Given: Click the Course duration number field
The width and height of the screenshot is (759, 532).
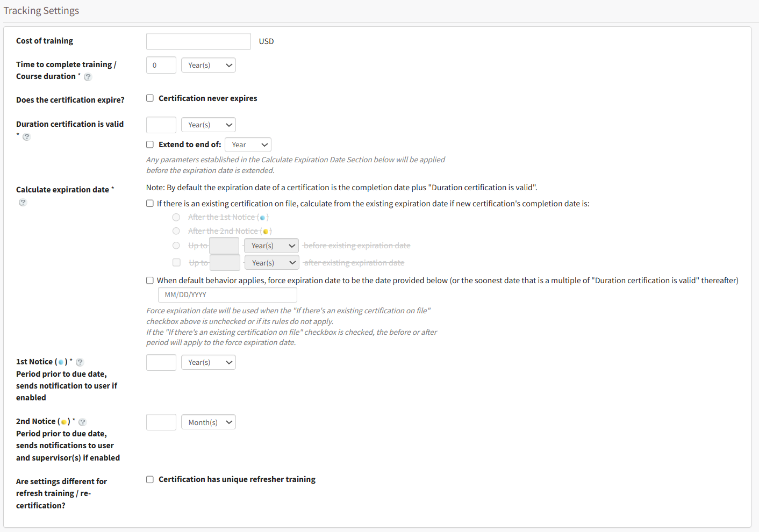Looking at the screenshot, I should click(161, 65).
